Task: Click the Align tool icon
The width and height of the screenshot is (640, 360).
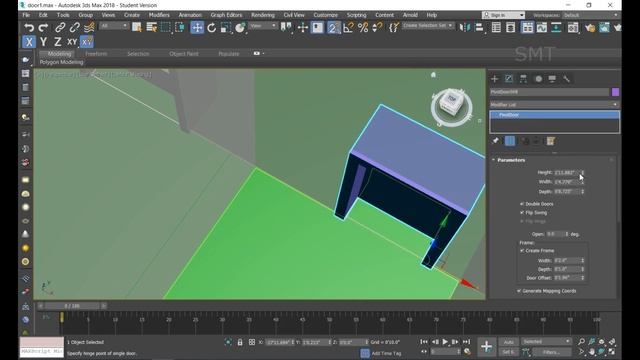Action: click(480, 27)
